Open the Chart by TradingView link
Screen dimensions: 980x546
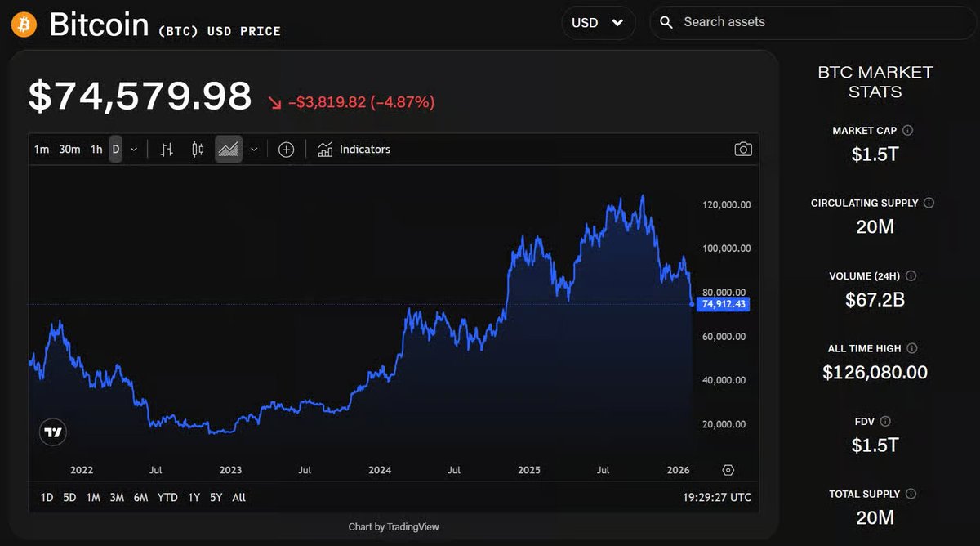click(393, 526)
